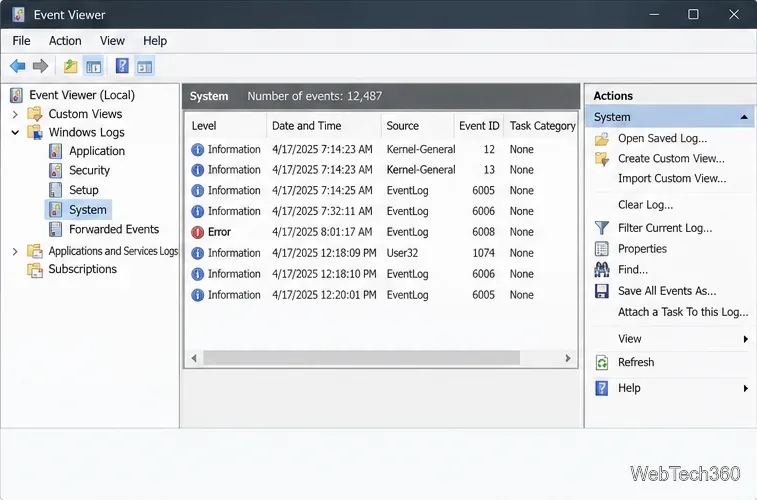Click the Help book icon in Actions pane
Viewport: 757px width, 500px height.
602,388
